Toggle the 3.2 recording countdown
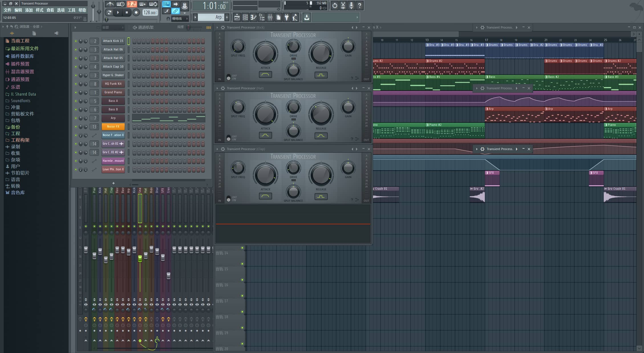The width and height of the screenshot is (644, 353). click(131, 4)
